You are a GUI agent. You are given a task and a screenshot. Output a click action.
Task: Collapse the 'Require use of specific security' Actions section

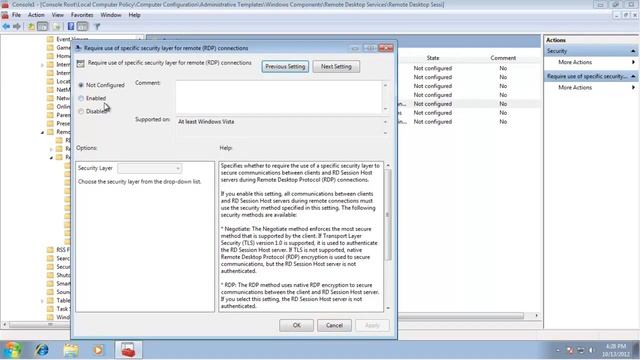click(633, 76)
